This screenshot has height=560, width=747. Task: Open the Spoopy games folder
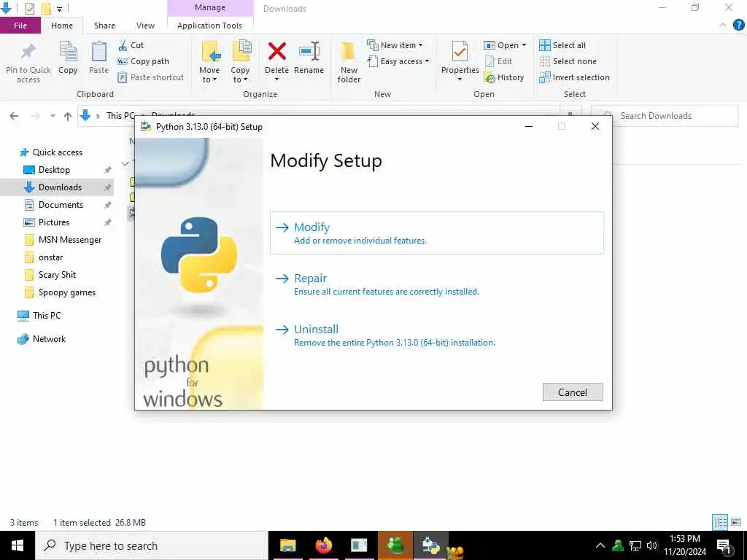point(66,292)
